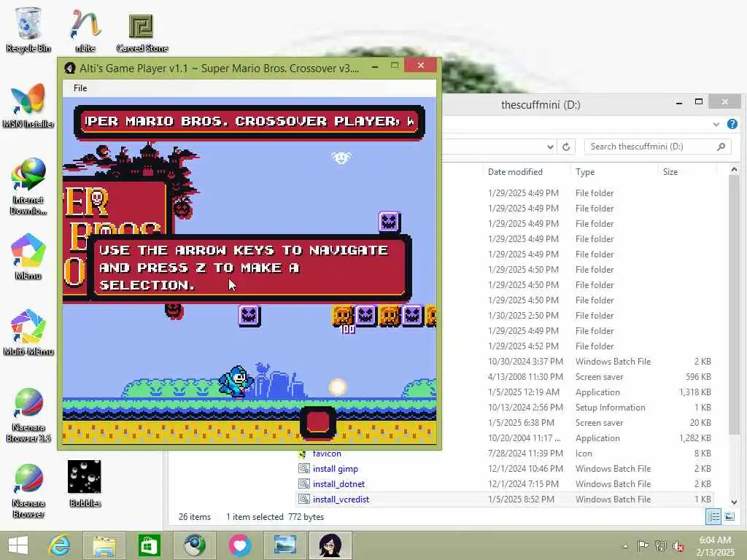Show hidden tray icons arrow
Viewport: 747px width, 560px height.
click(x=625, y=545)
